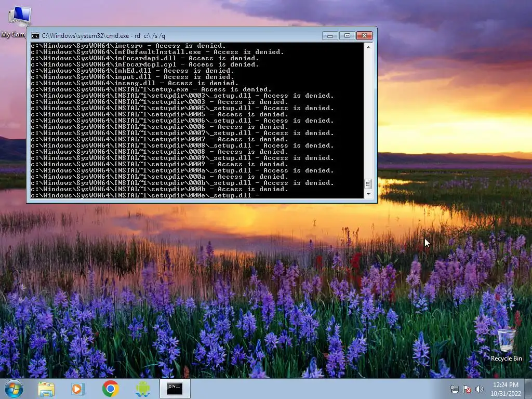Open the network tray icon
Screen dimensions: 532x399
click(454, 389)
